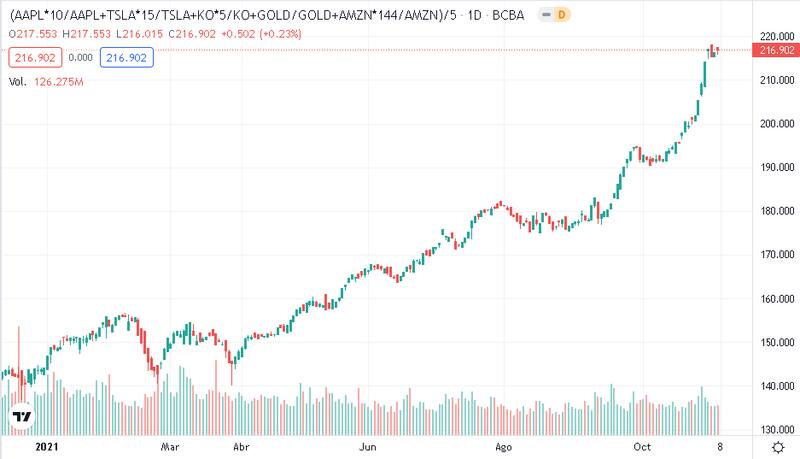The height and width of the screenshot is (459, 800).
Task: Open chart settings gear icon
Action: pos(777,446)
